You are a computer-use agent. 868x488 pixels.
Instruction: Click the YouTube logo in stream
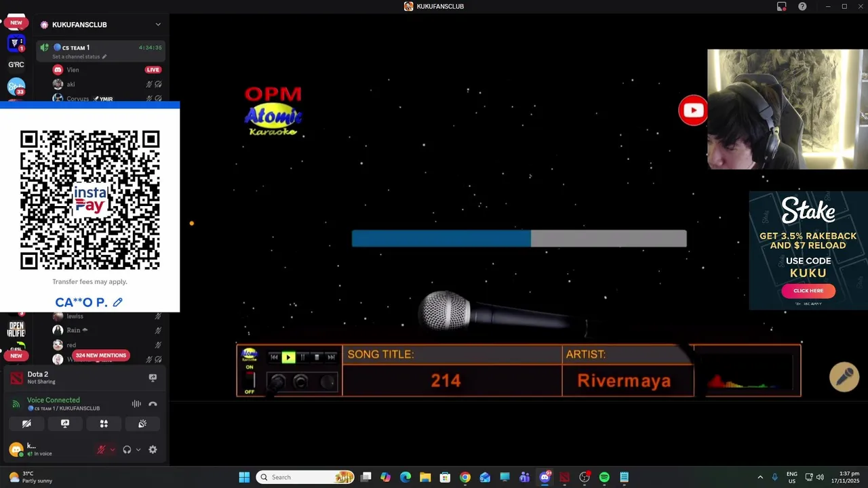pyautogui.click(x=693, y=110)
